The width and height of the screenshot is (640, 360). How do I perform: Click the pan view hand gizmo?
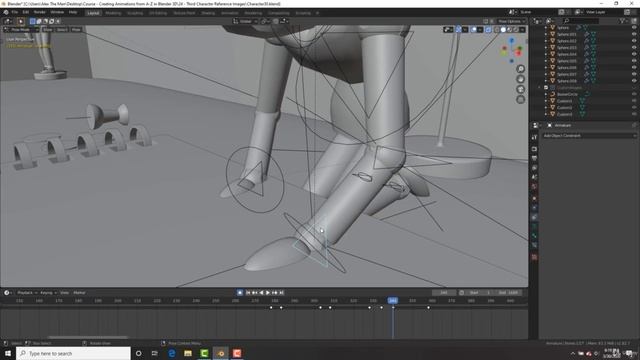click(x=520, y=79)
